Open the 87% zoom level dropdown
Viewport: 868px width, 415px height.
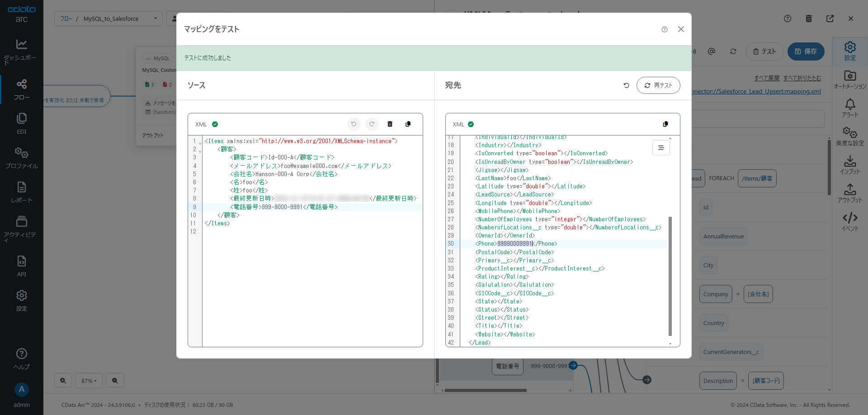tap(89, 381)
